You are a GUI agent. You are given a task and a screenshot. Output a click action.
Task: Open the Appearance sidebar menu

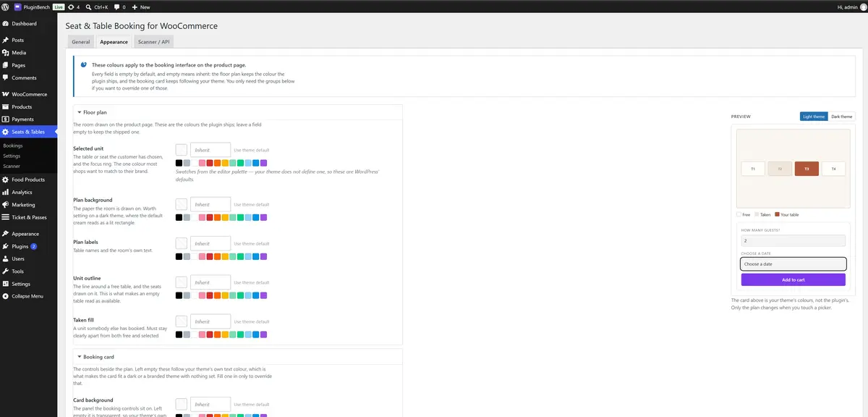tap(29, 234)
